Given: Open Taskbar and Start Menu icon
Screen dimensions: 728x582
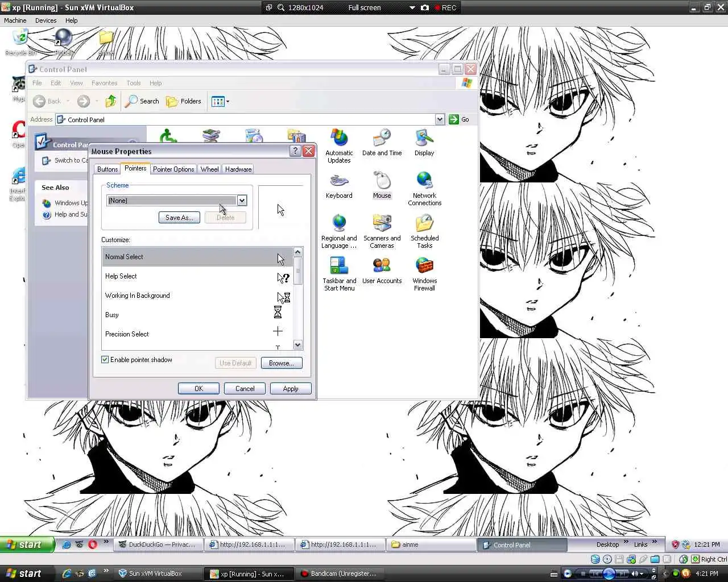Looking at the screenshot, I should pos(339,274).
